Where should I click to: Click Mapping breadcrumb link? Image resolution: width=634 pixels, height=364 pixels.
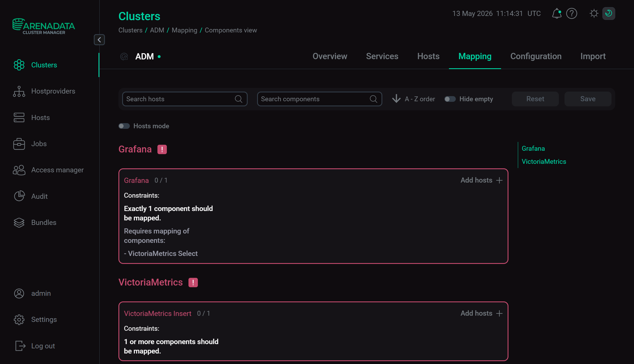184,30
